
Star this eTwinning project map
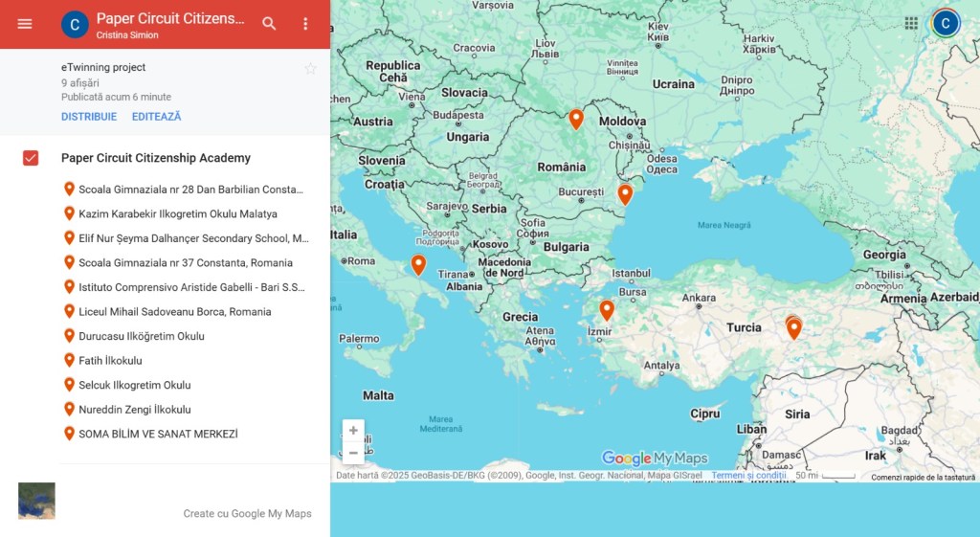[x=310, y=69]
